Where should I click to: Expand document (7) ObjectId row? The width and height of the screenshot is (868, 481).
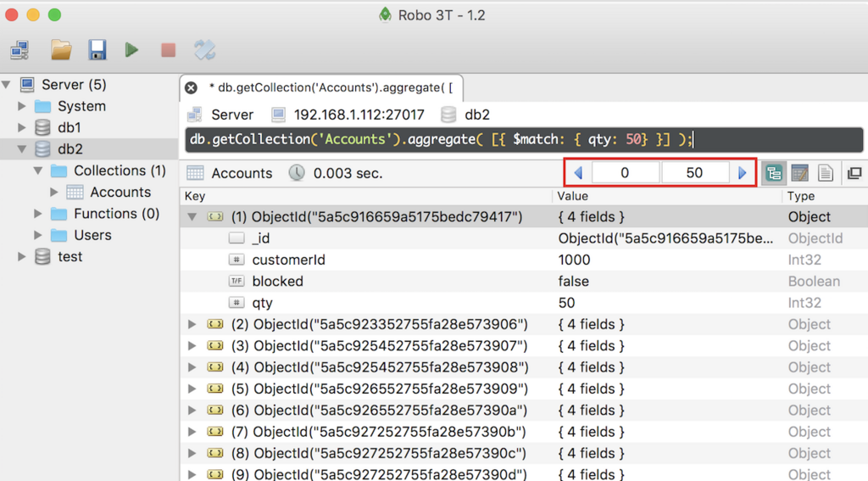[x=192, y=432]
